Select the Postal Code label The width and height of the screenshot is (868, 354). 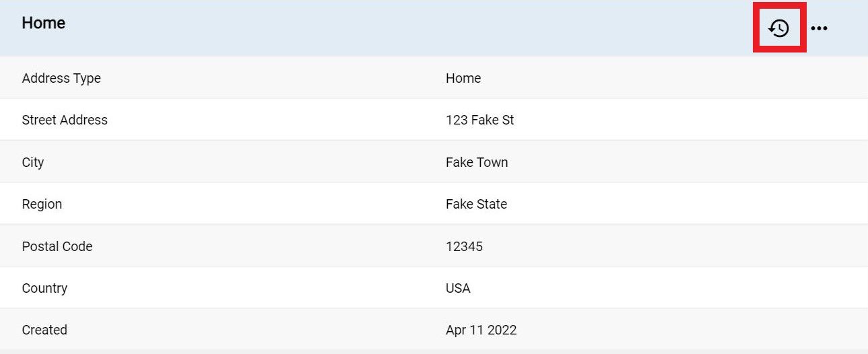(x=57, y=246)
